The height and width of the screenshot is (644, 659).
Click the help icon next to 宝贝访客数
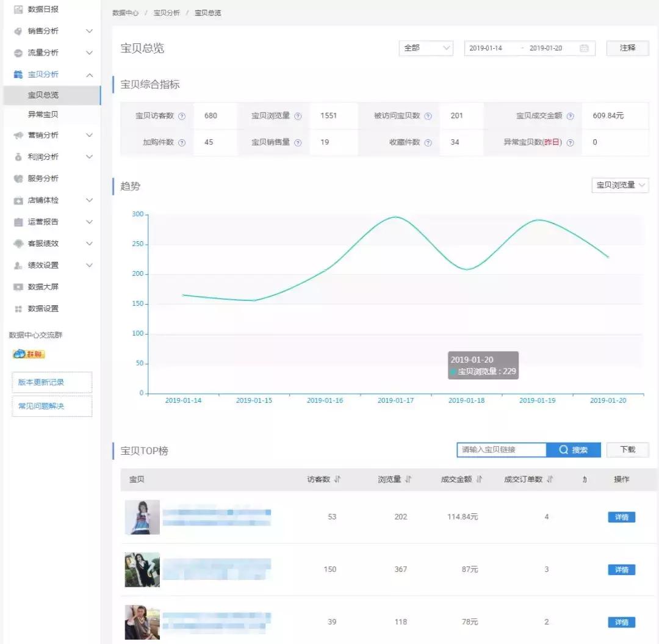click(182, 117)
